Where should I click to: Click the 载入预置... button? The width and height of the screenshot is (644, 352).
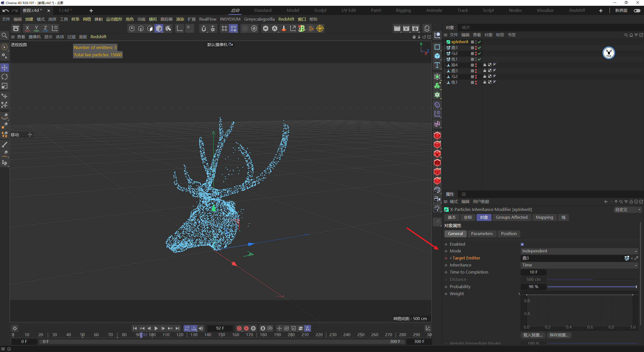pyautogui.click(x=533, y=335)
